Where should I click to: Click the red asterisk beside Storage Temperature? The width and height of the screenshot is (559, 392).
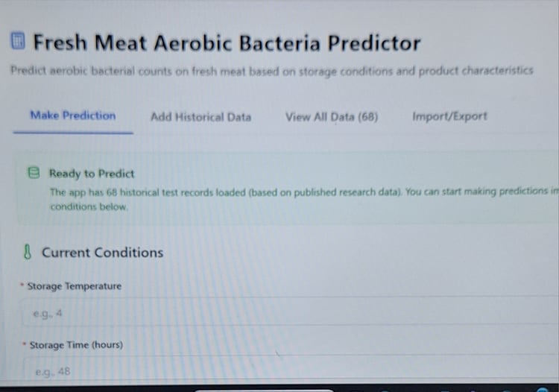tap(22, 285)
